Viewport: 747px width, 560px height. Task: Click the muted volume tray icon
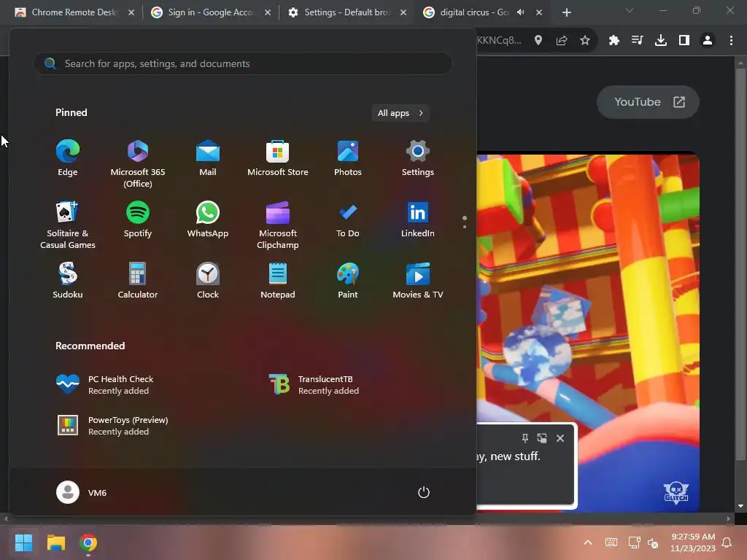coord(653,542)
